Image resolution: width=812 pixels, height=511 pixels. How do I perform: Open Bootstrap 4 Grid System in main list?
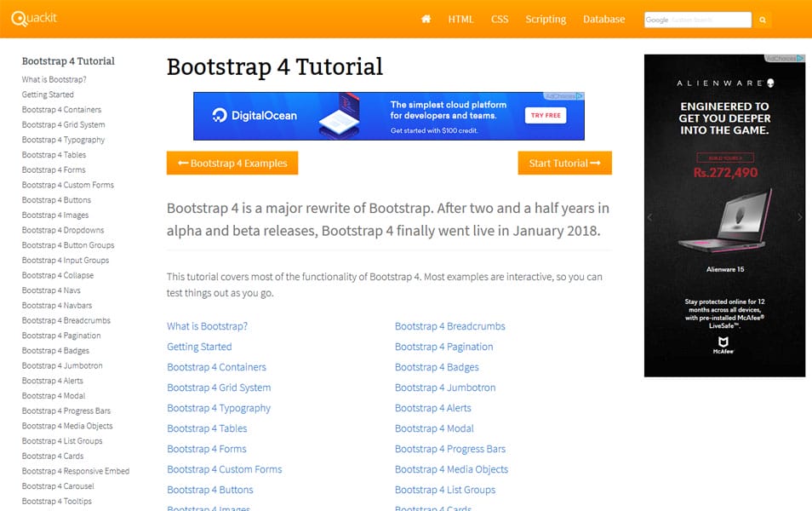coord(219,388)
